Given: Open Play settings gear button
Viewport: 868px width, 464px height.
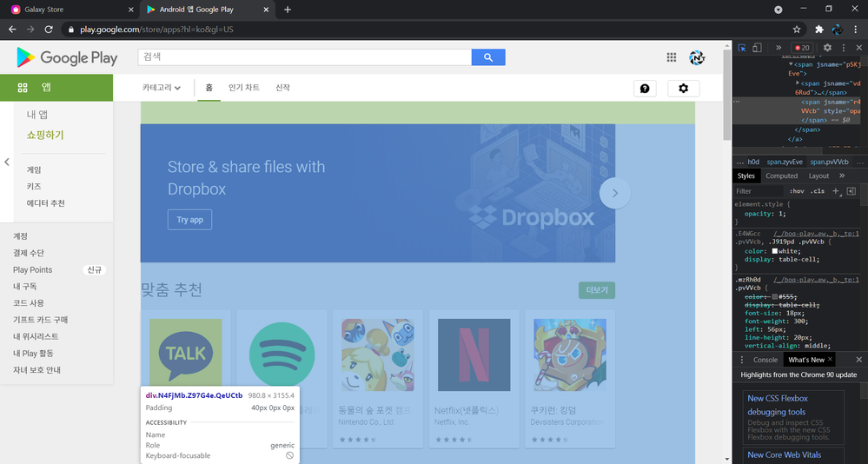Looking at the screenshot, I should [x=684, y=88].
